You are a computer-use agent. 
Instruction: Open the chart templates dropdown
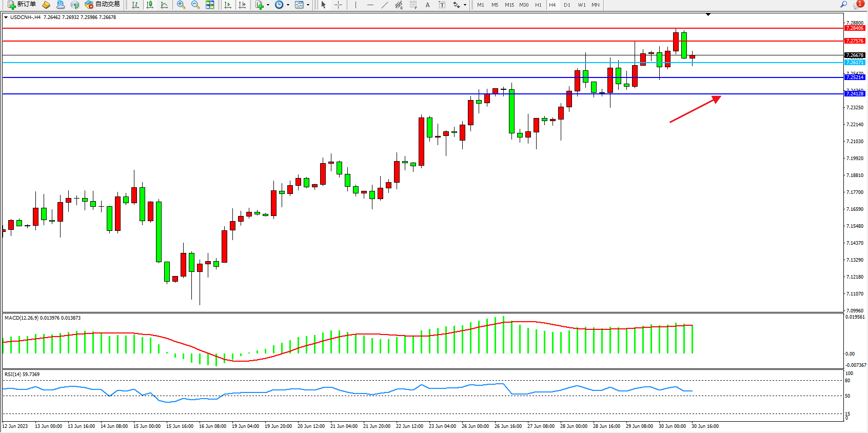308,5
